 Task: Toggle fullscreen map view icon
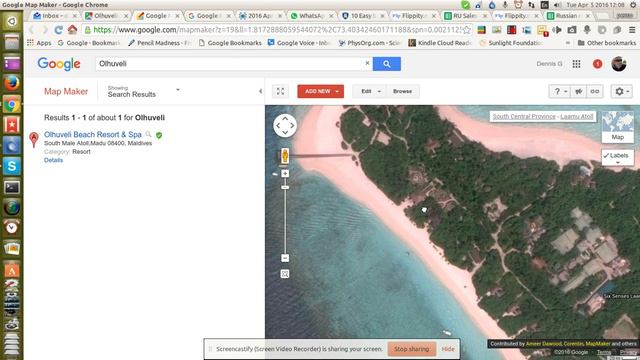tap(280, 91)
